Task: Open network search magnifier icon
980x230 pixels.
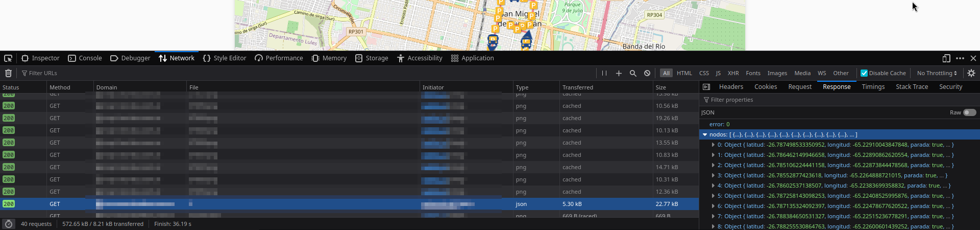Action: (x=633, y=73)
